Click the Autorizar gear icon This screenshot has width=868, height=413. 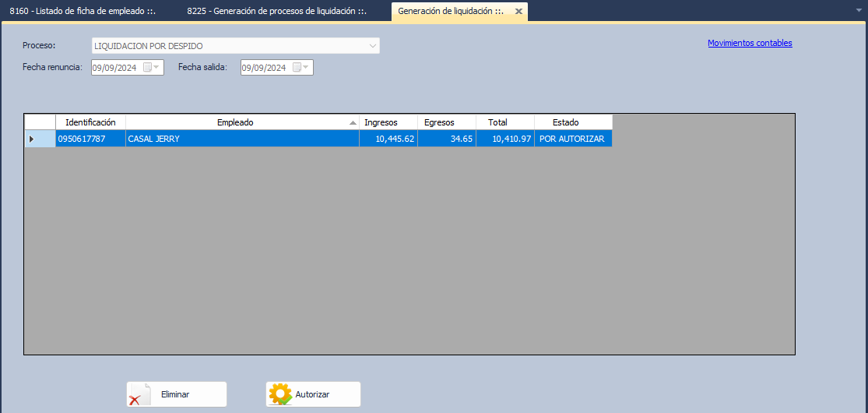click(x=279, y=394)
